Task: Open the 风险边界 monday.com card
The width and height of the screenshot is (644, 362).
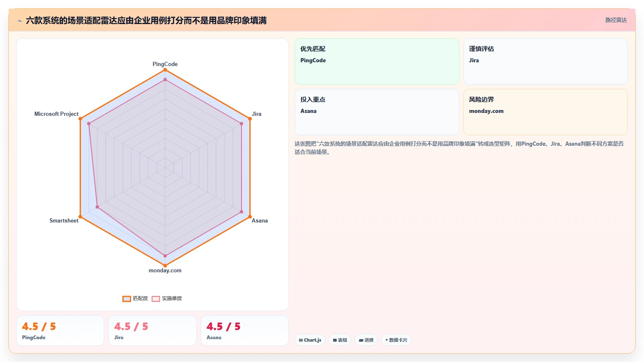Action: (x=545, y=112)
